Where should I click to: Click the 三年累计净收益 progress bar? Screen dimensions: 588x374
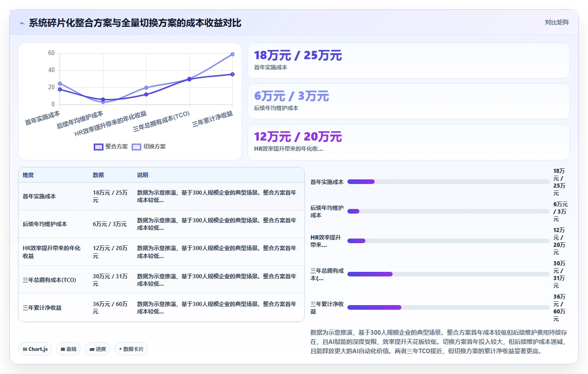click(448, 307)
